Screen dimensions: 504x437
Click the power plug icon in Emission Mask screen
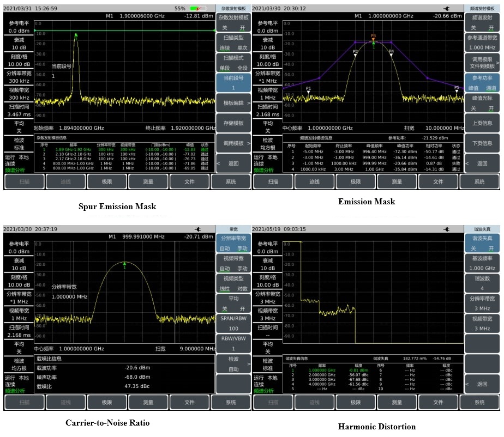tap(447, 9)
